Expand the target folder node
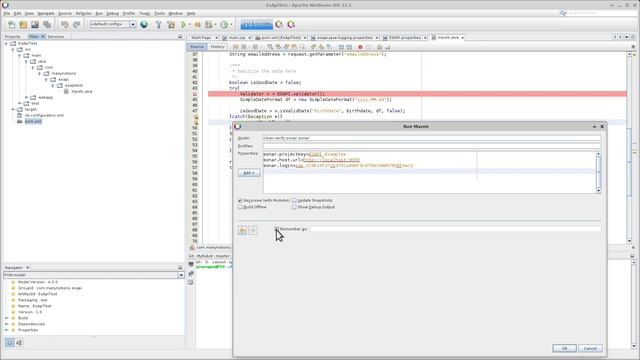640x360 pixels. (x=13, y=109)
